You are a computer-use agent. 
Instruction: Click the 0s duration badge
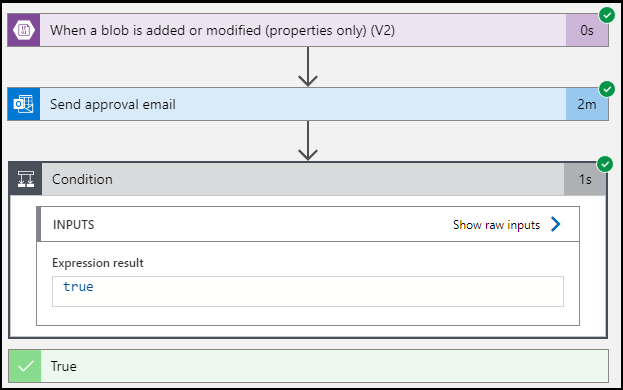[587, 30]
